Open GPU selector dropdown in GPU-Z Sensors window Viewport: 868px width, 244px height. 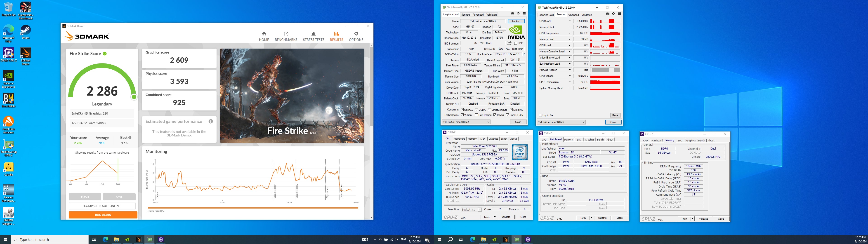(561, 122)
